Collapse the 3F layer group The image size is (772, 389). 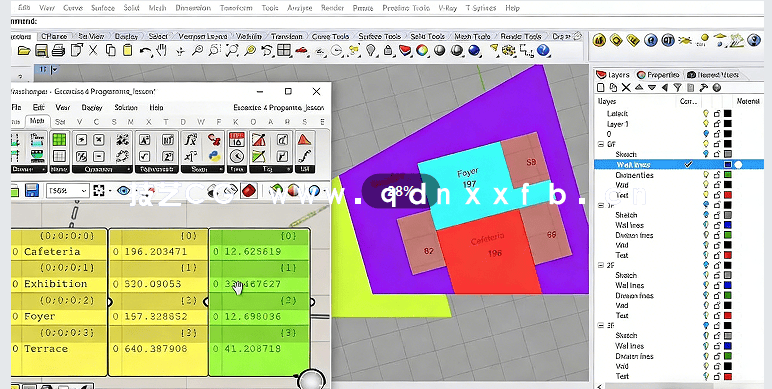pyautogui.click(x=601, y=325)
